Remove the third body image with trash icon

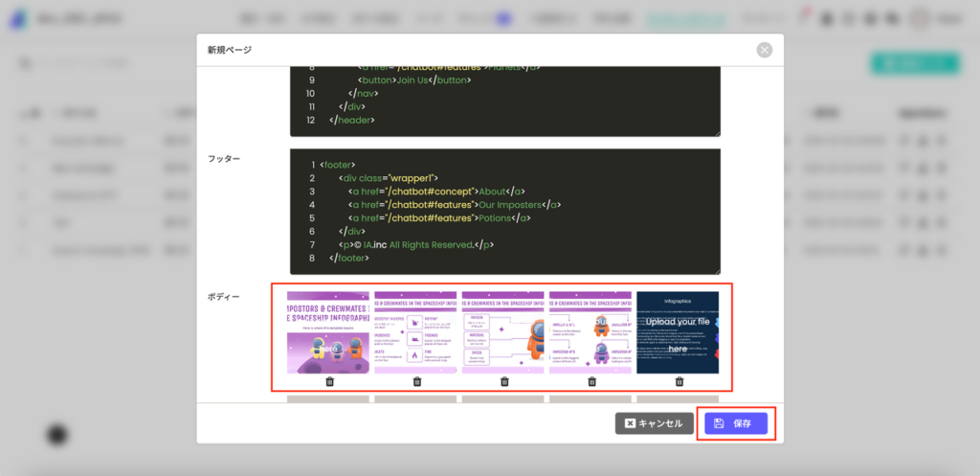(x=504, y=381)
